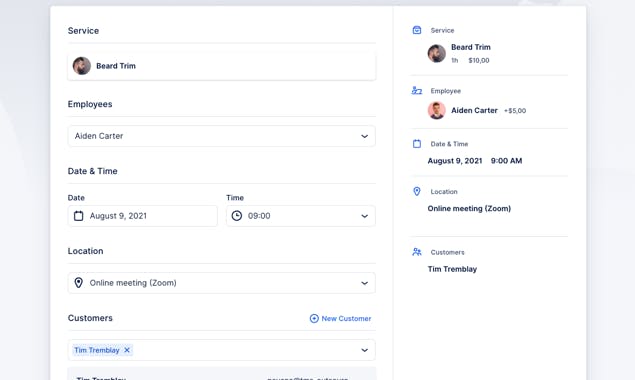This screenshot has height=380, width=635.
Task: Click August 9, 2021 in summary panel
Action: point(455,161)
